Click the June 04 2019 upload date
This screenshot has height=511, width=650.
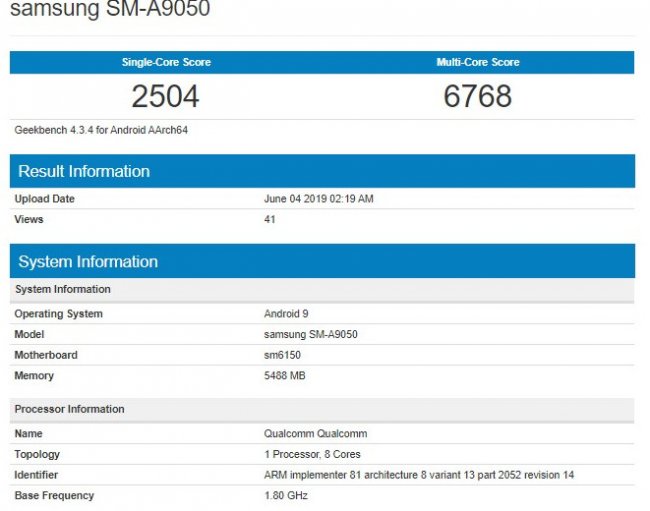pos(318,199)
